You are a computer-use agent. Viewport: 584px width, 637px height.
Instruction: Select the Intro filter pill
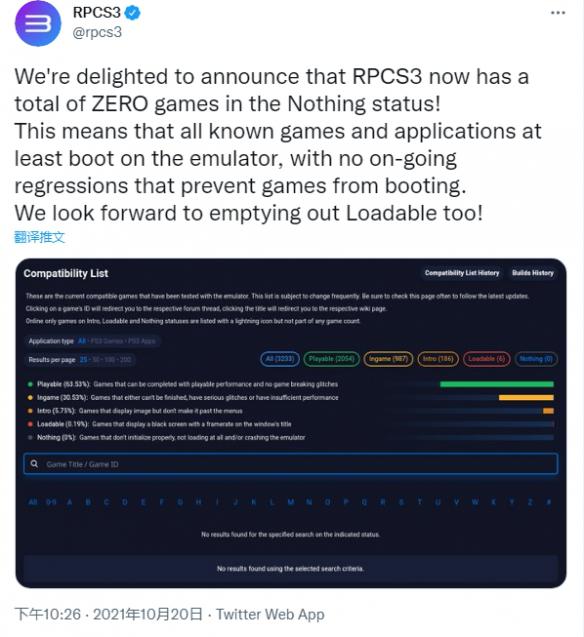tap(438, 359)
